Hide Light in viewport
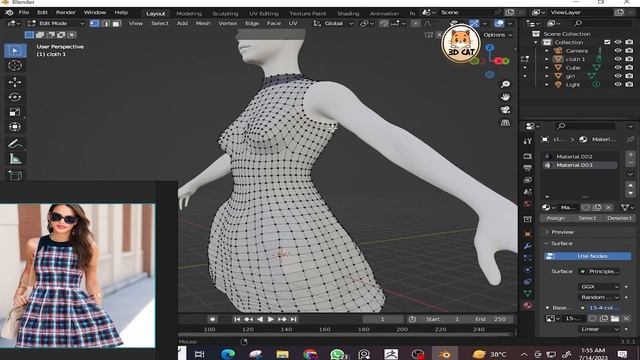 tap(618, 84)
